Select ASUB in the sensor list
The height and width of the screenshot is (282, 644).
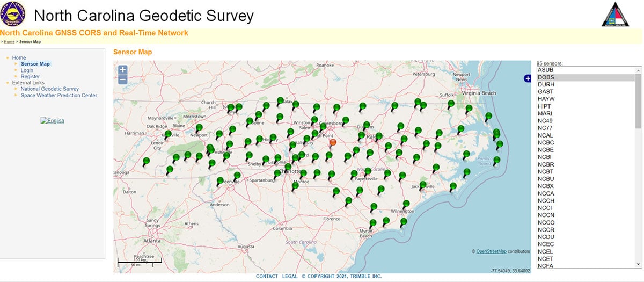[586, 70]
